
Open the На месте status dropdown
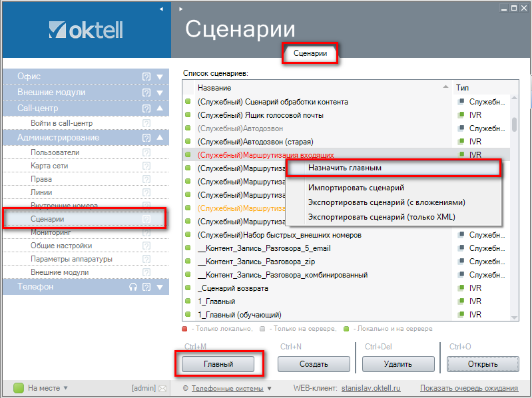point(65,388)
